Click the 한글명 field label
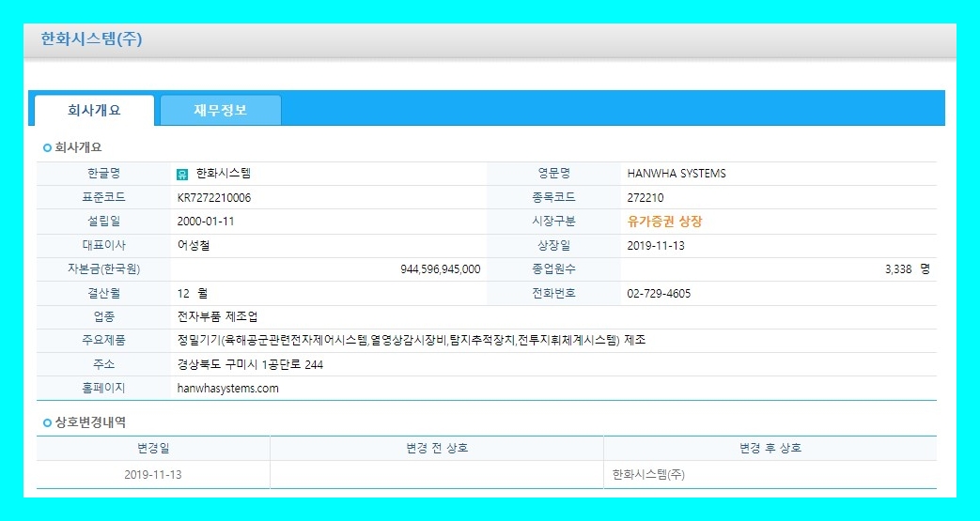This screenshot has width=980, height=521. [x=103, y=174]
